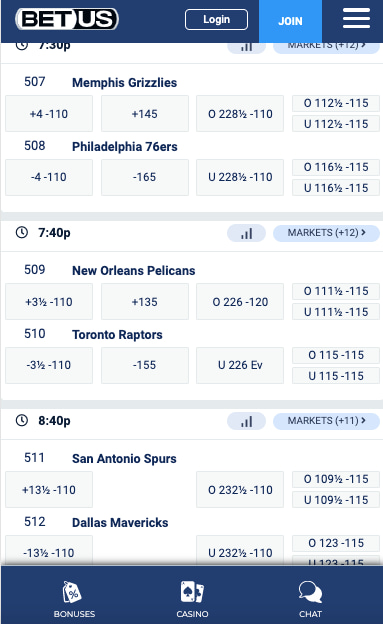Select San Antonio Spurs +13½ -110 spread

click(49, 490)
